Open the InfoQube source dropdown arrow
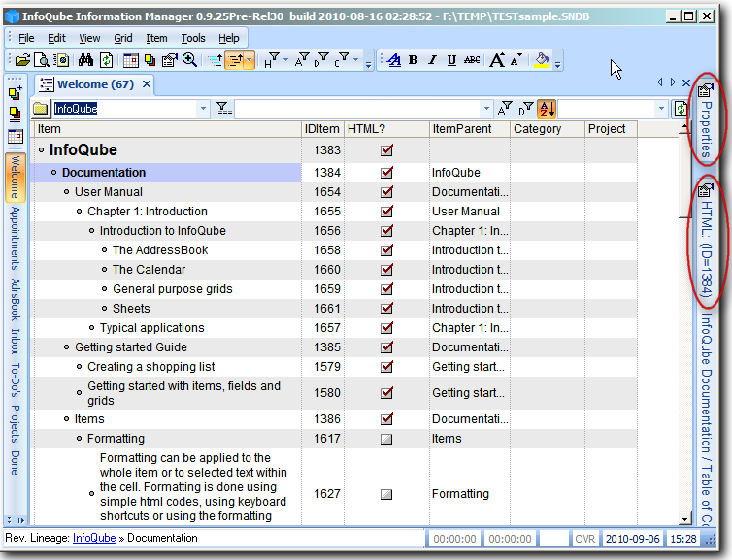Image resolution: width=732 pixels, height=560 pixels. coord(203,109)
